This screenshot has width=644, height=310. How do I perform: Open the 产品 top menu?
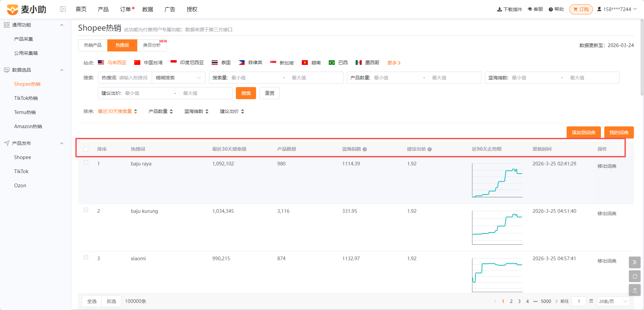coord(103,9)
